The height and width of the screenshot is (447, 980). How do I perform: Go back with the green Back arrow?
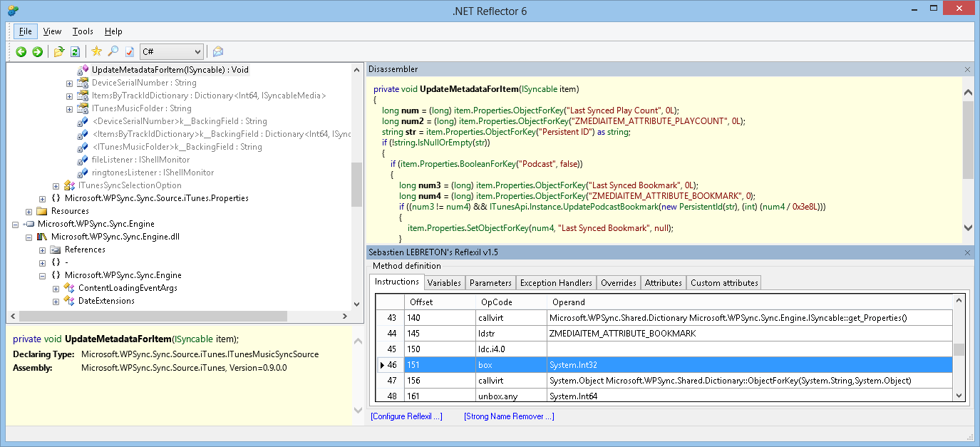21,51
